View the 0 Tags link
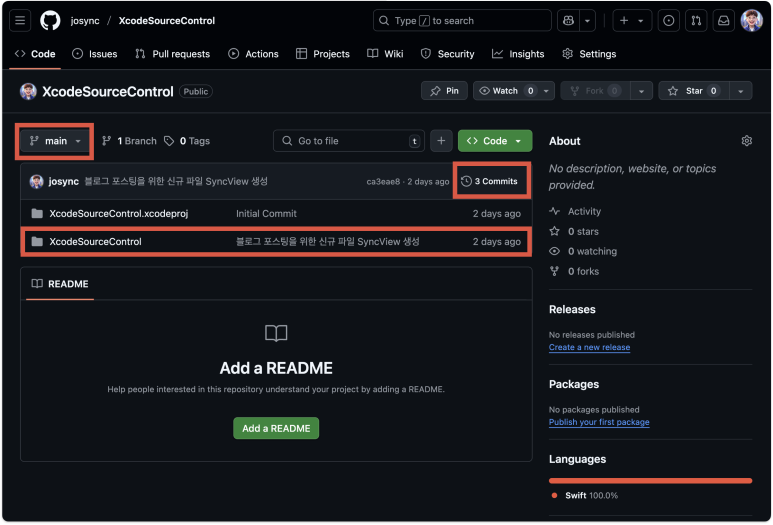The height and width of the screenshot is (525, 773). 187,141
